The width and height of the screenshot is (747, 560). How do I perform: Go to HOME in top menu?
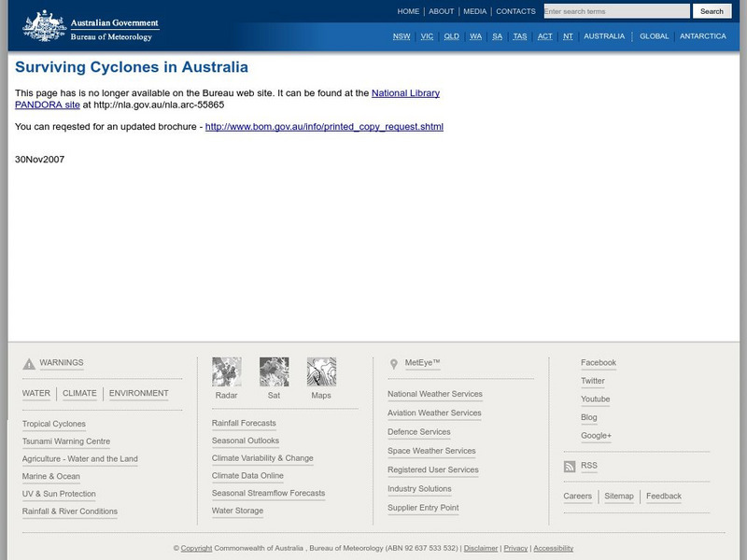[x=408, y=11]
